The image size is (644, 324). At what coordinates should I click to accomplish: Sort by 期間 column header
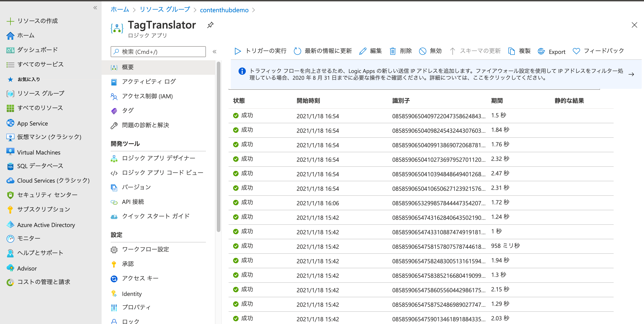coord(497,101)
